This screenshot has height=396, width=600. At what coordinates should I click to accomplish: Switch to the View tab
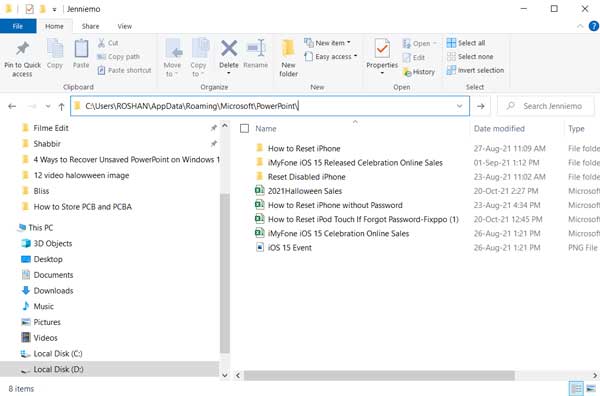(x=124, y=26)
